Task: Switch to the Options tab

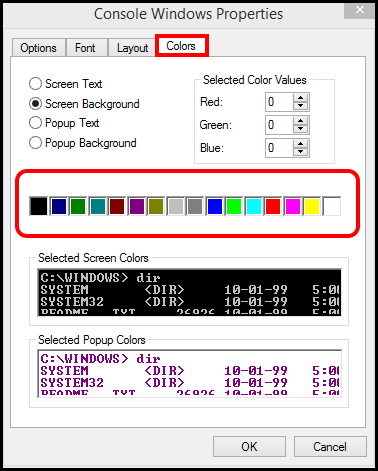Action: 39,48
